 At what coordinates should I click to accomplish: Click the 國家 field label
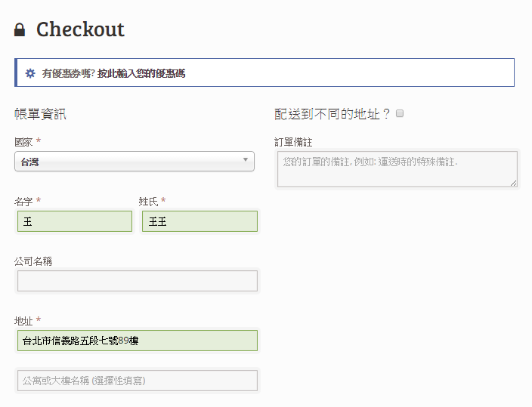click(23, 141)
